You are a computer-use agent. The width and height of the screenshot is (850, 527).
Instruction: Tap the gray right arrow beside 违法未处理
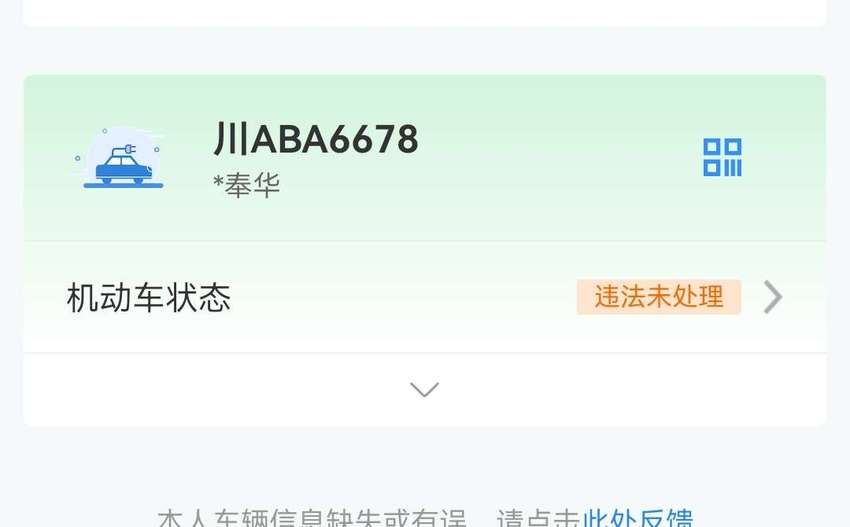point(773,297)
